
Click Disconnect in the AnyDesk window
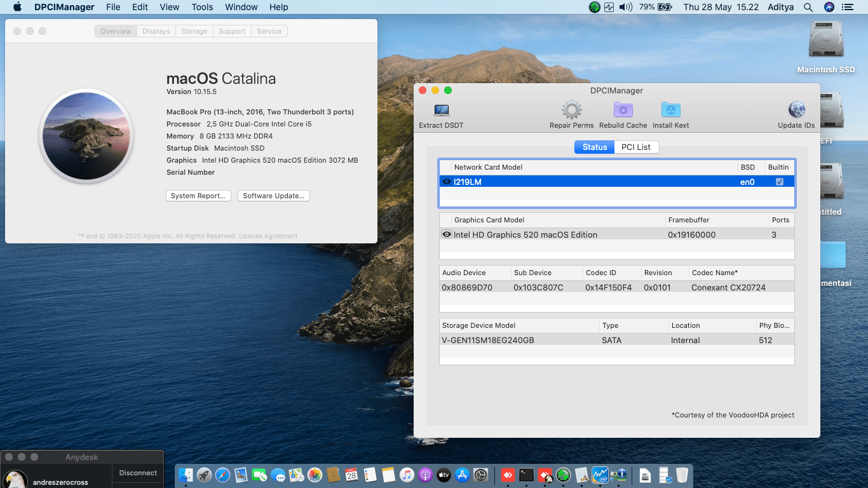137,473
